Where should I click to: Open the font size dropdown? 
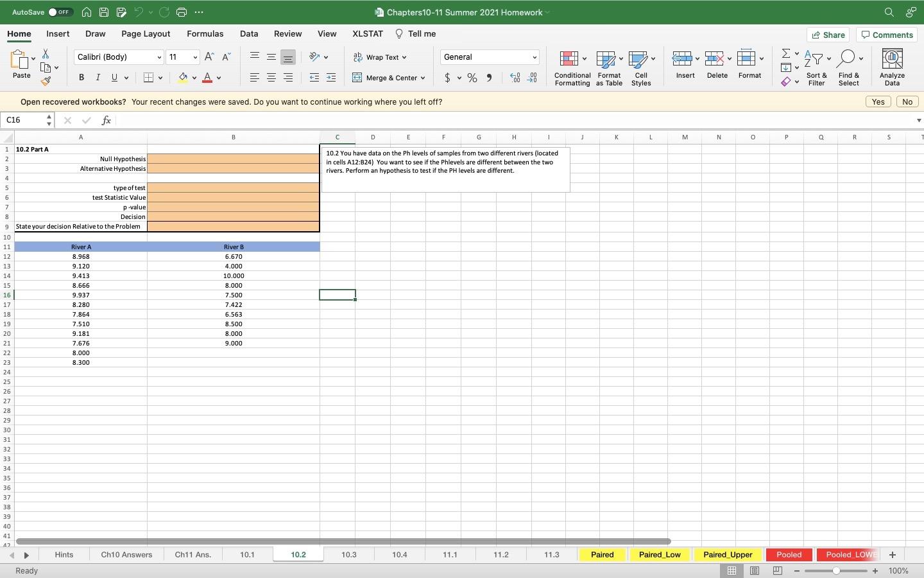coord(195,58)
